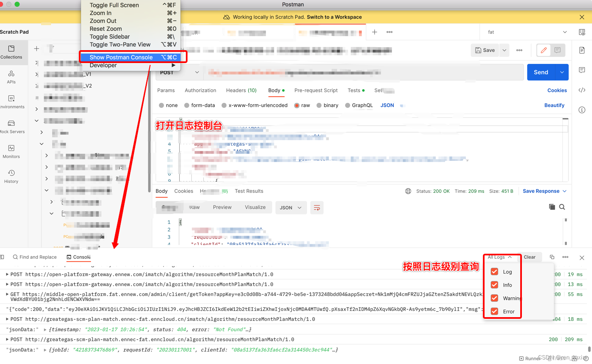
Task: Click the Save button
Action: pos(485,50)
